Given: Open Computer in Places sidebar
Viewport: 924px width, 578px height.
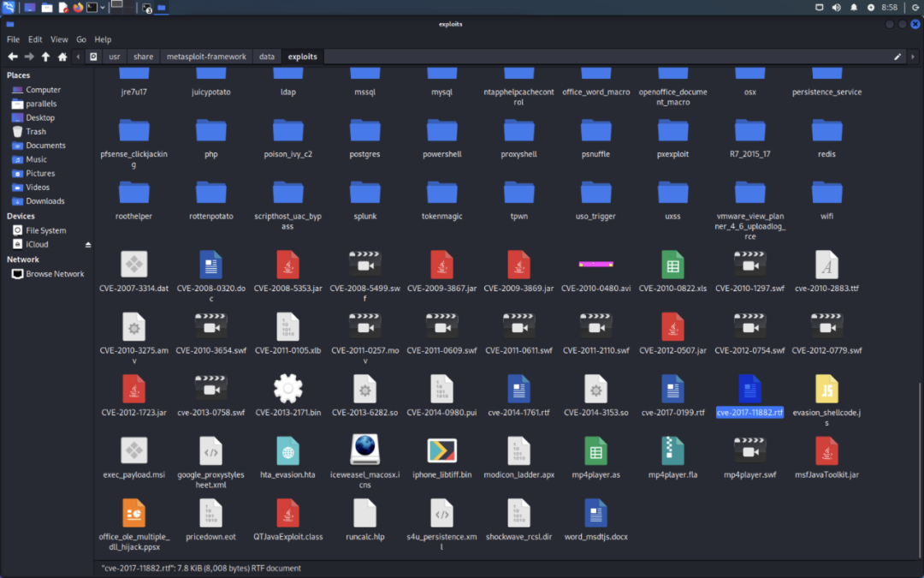Looking at the screenshot, I should (43, 90).
